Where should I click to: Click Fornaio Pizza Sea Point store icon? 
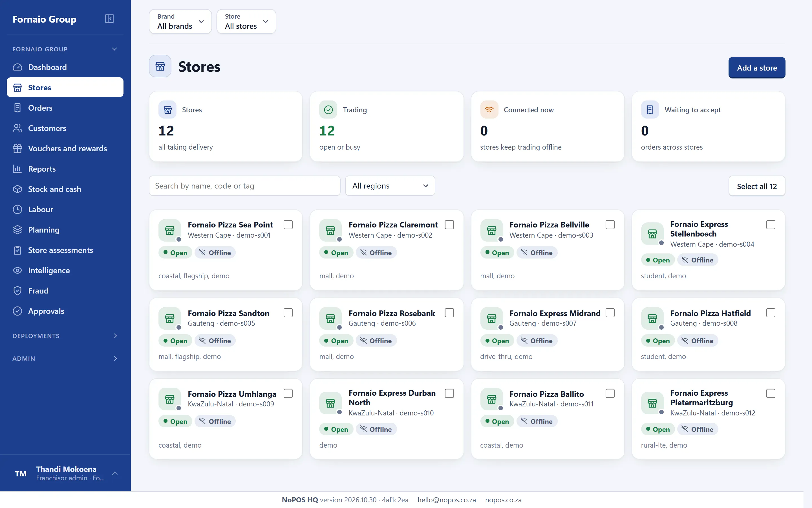coord(170,230)
